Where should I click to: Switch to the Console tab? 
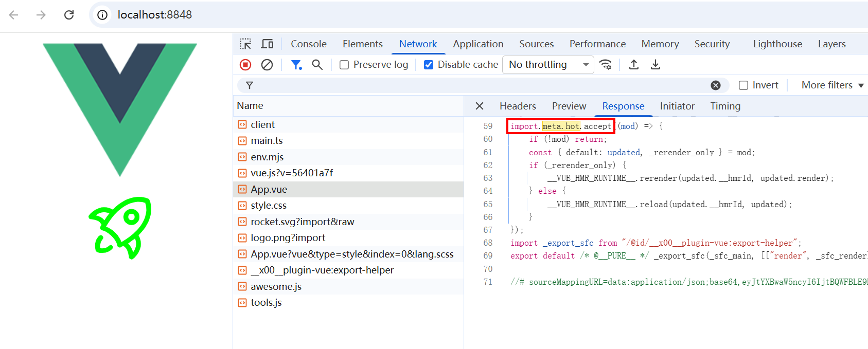(309, 44)
